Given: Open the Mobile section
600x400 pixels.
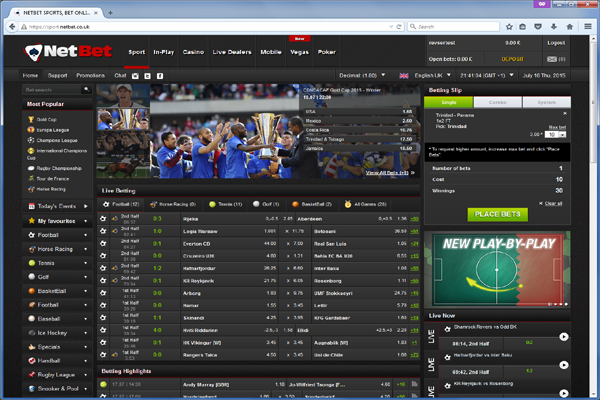Looking at the screenshot, I should (x=271, y=52).
